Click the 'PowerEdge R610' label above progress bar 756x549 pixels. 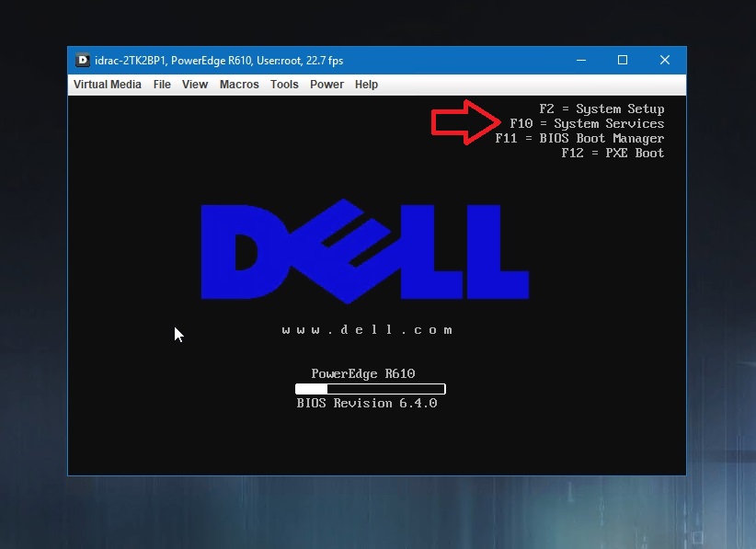(363, 373)
